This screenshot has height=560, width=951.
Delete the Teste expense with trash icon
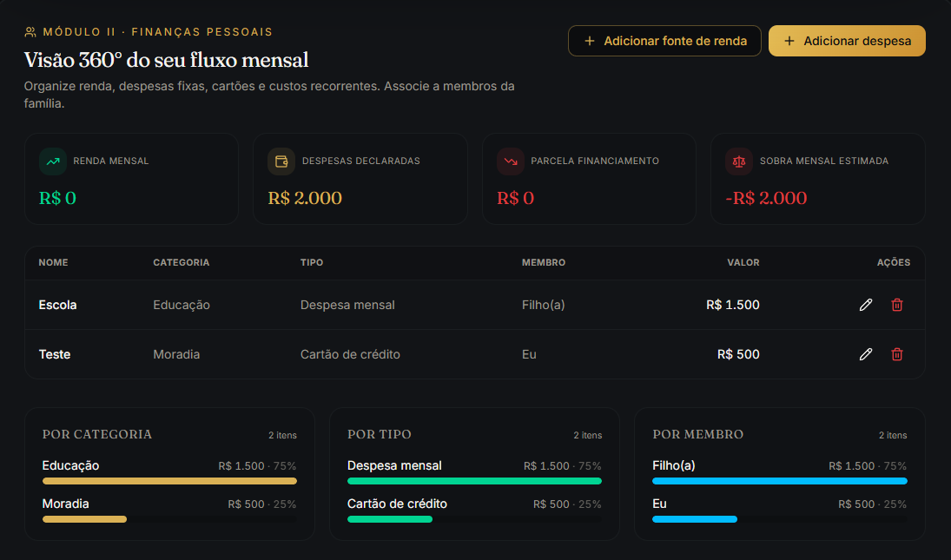897,354
